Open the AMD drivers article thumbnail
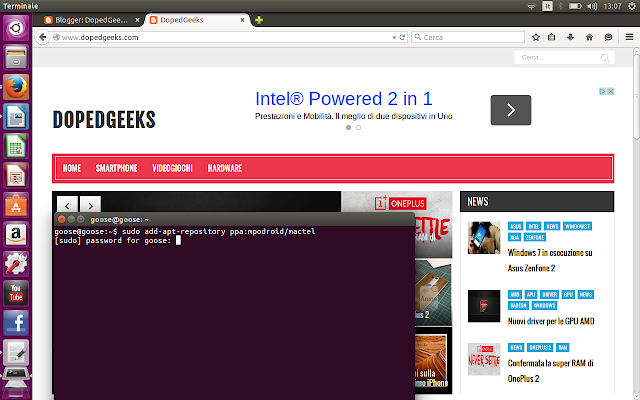The height and width of the screenshot is (400, 640). click(x=484, y=306)
